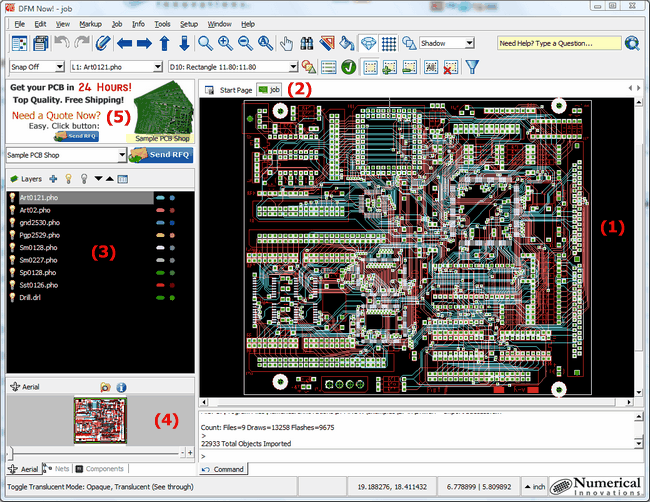Click the Select All icon

(431, 67)
